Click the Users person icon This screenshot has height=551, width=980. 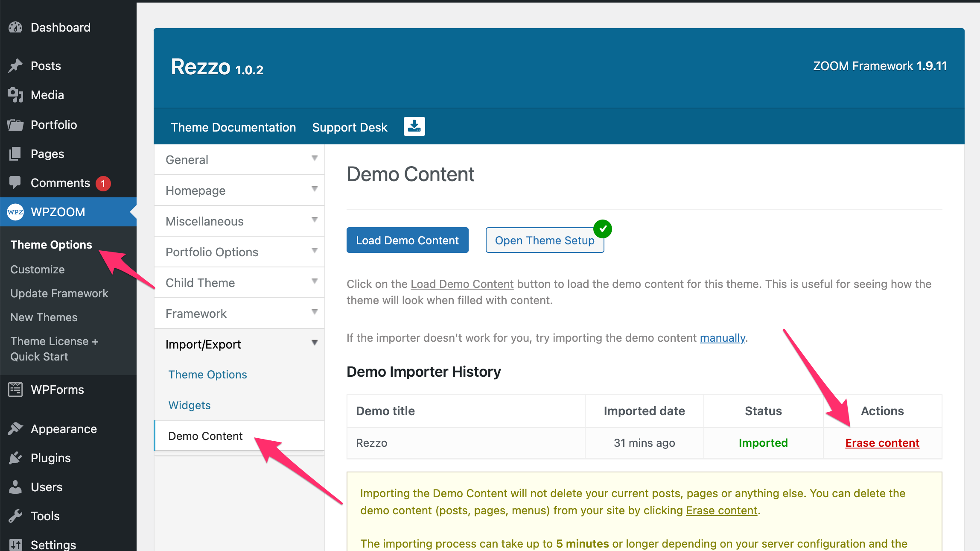[15, 487]
